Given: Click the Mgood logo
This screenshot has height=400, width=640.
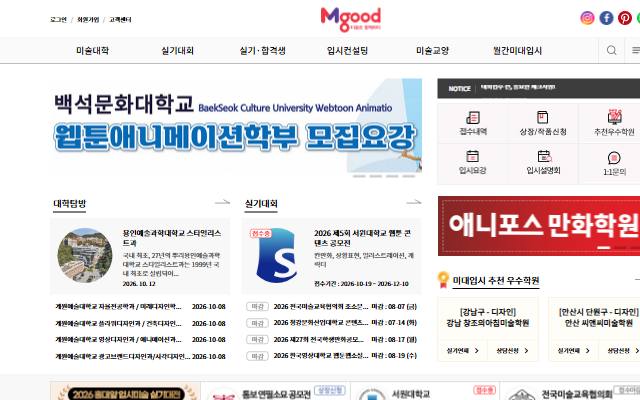Looking at the screenshot, I should pos(351,19).
